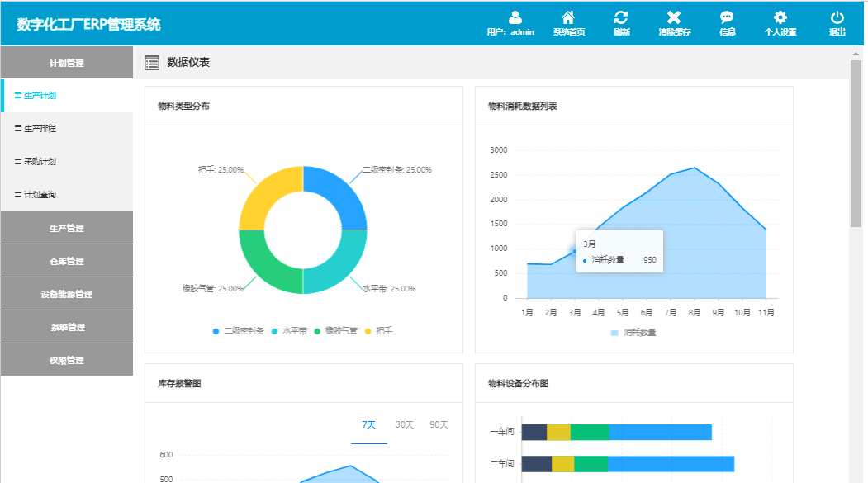The height and width of the screenshot is (483, 868).
Task: Click the 物料消耗数据列表 card title
Action: pyautogui.click(x=522, y=106)
